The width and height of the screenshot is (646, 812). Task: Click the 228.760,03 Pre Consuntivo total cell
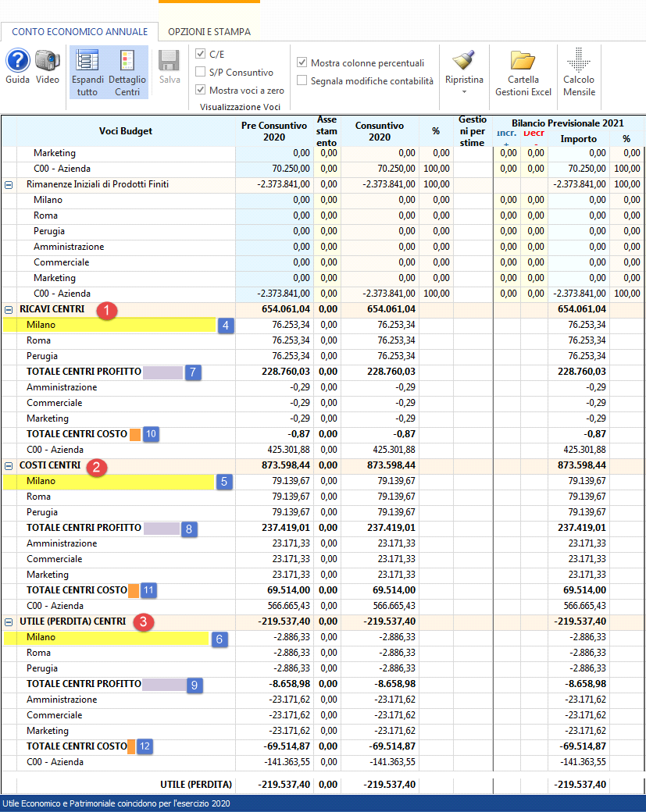[274, 372]
